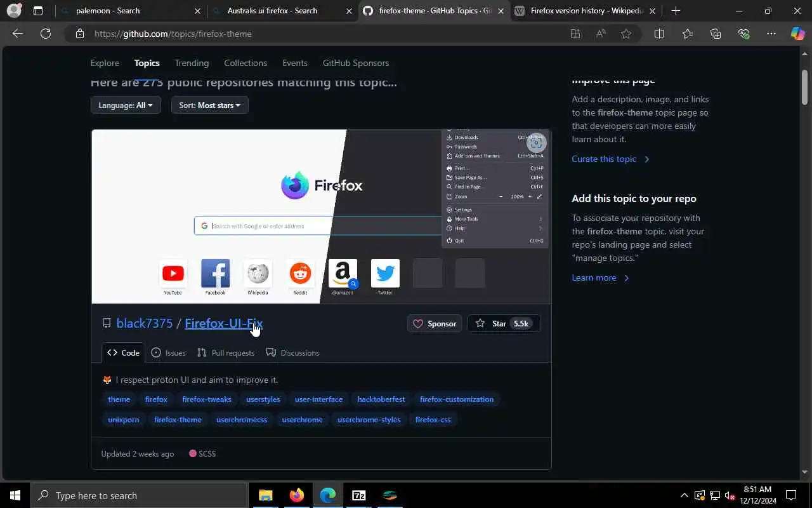Open the hacktoberfest topic tag
The height and width of the screenshot is (508, 812).
click(381, 399)
